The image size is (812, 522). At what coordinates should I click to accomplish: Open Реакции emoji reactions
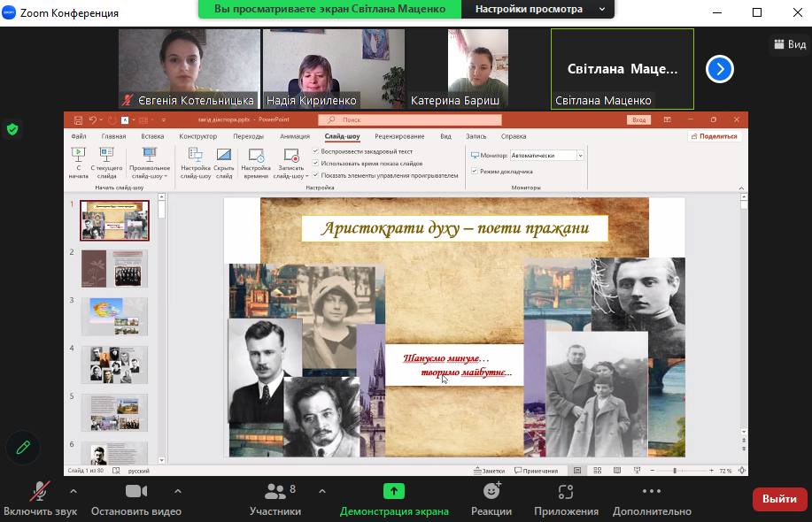click(x=491, y=492)
